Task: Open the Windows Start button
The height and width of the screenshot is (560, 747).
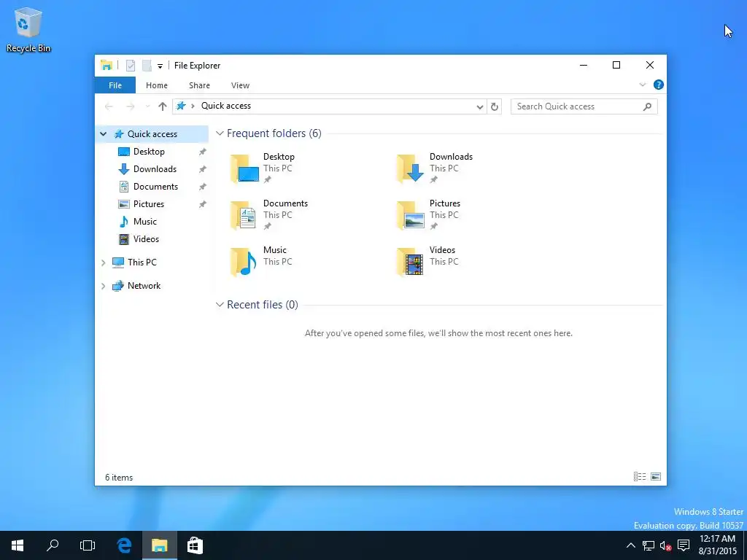Action: (18, 545)
